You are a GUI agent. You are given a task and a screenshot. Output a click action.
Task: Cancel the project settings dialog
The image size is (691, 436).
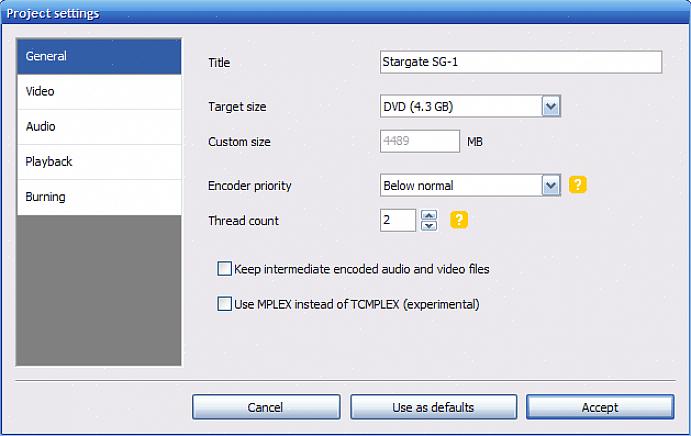point(266,407)
